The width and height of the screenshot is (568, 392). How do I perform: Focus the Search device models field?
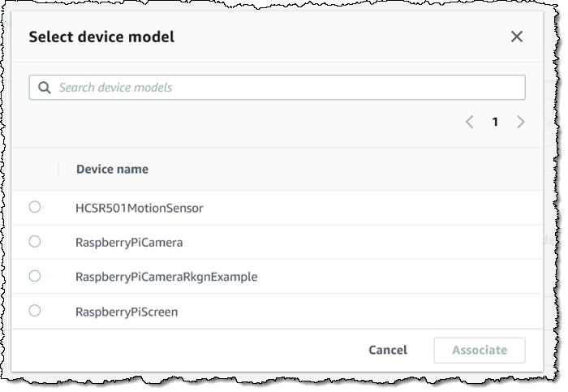(x=284, y=88)
